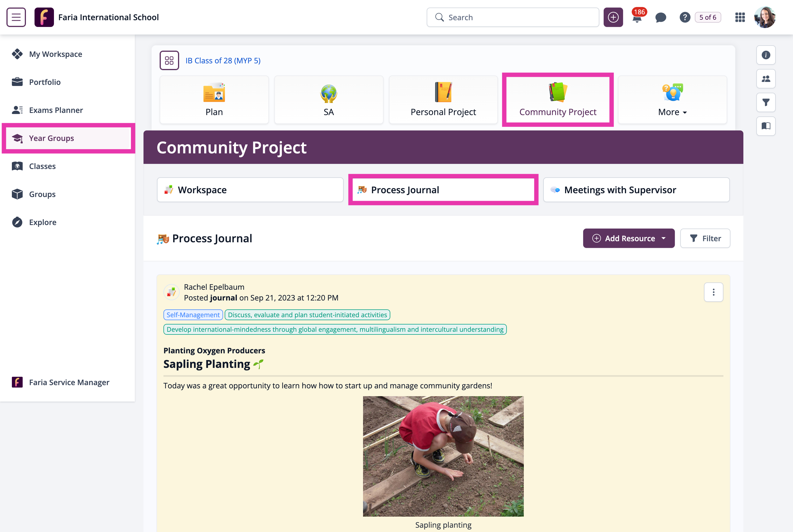Click the Self-Management tag

pos(193,315)
